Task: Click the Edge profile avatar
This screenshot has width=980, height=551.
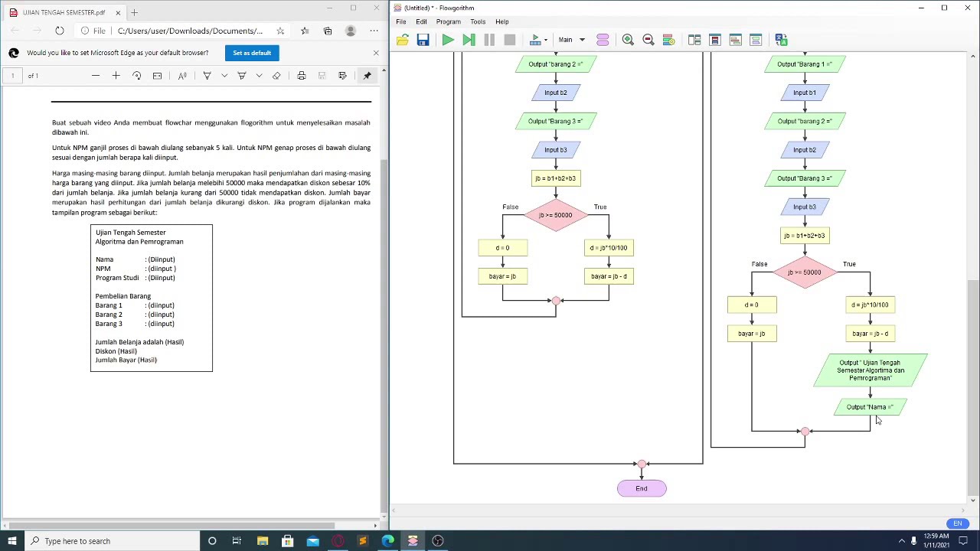Action: pyautogui.click(x=351, y=31)
